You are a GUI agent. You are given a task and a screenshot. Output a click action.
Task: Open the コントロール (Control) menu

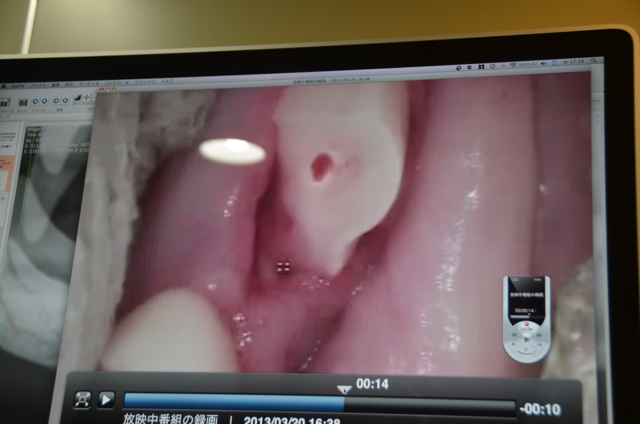117,83
